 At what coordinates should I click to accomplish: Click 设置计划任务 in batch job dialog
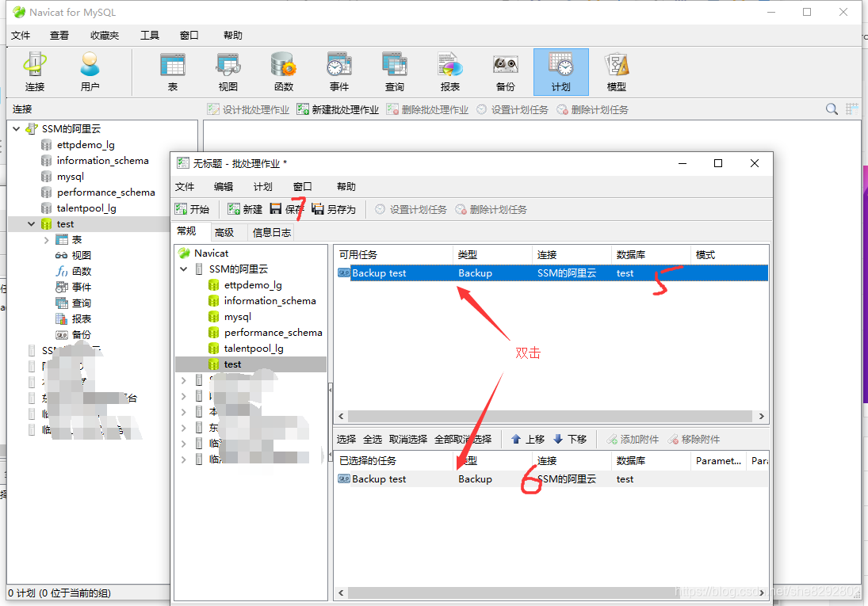click(411, 209)
